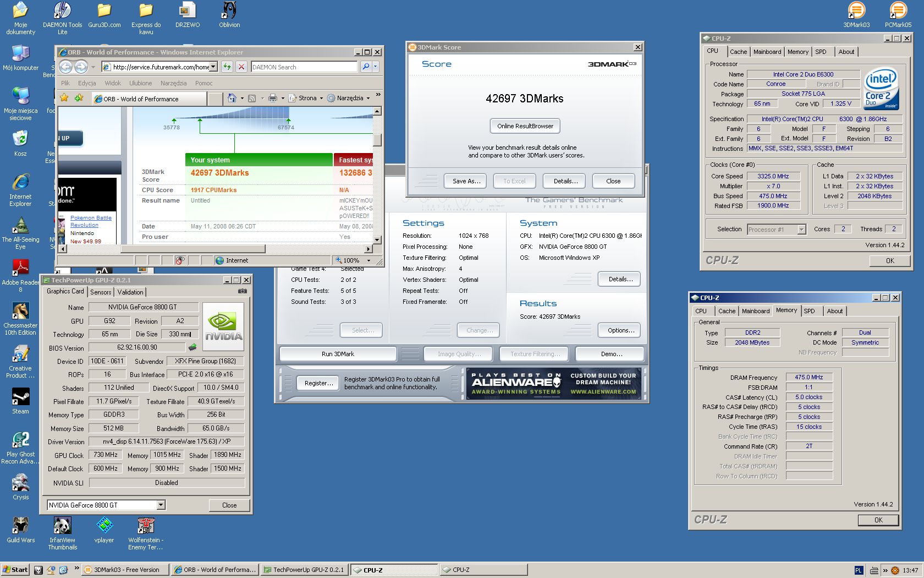
Task: Open the 3DMark03 desktop shortcut
Action: [x=856, y=15]
